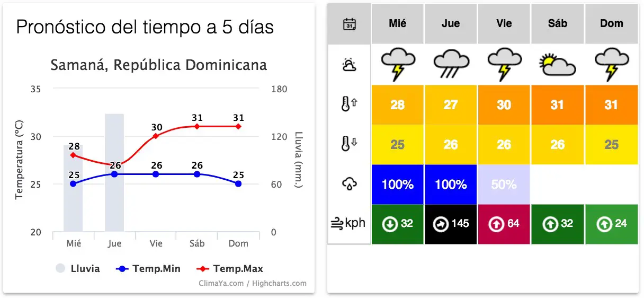Image resolution: width=644 pixels, height=298 pixels.
Task: Click the calendar icon in table header
Action: (x=349, y=24)
